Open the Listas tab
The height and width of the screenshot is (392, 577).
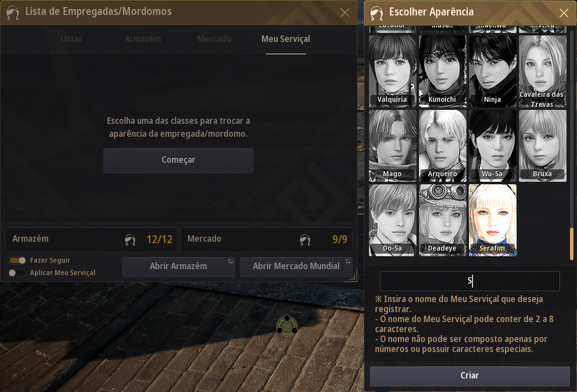click(71, 39)
